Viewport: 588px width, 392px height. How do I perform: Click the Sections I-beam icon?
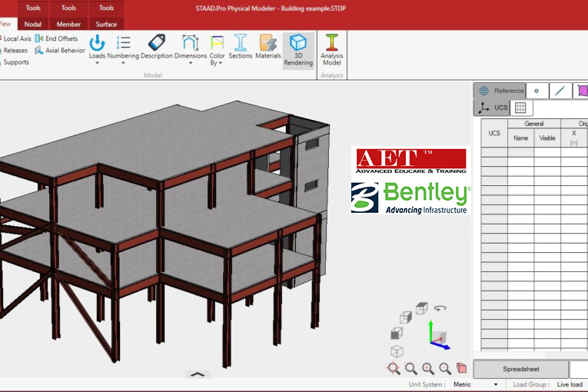pos(240,46)
